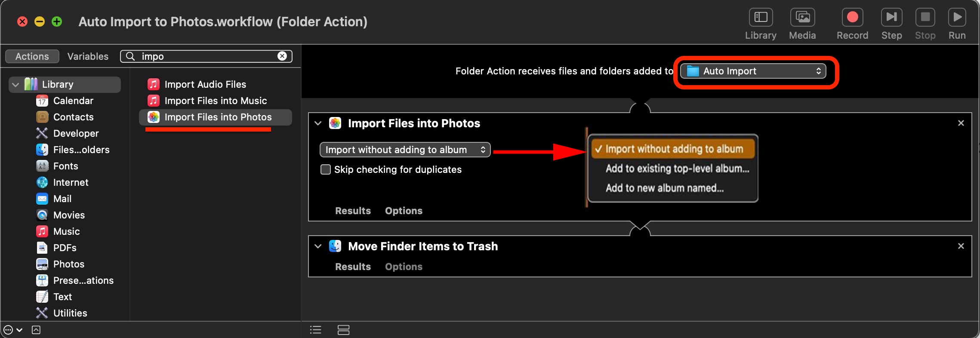Switch to the Actions tab
Image resolution: width=980 pixels, height=338 pixels.
(x=31, y=56)
